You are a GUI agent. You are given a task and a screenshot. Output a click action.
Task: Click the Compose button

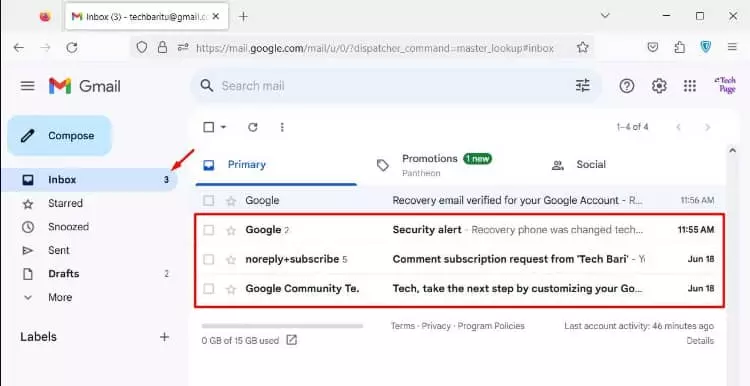pos(59,136)
